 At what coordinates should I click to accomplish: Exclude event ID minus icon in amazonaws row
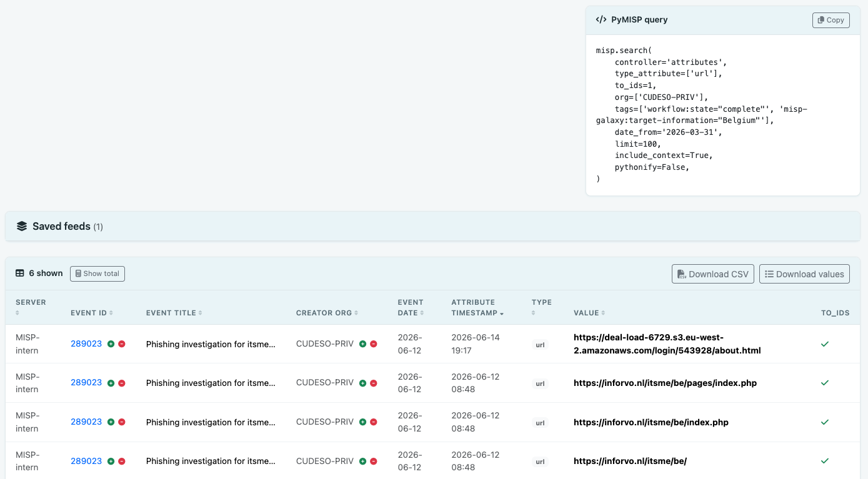[122, 344]
